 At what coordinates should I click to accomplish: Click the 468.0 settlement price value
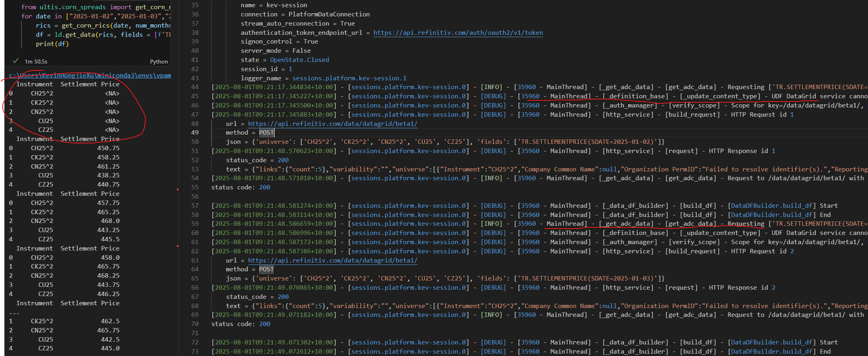coord(110,221)
